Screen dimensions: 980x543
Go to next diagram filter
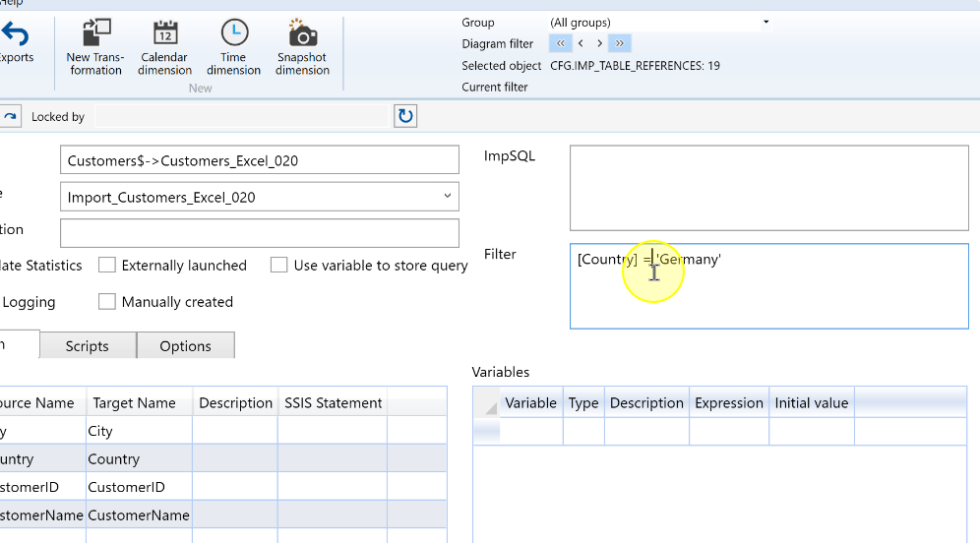pos(599,43)
